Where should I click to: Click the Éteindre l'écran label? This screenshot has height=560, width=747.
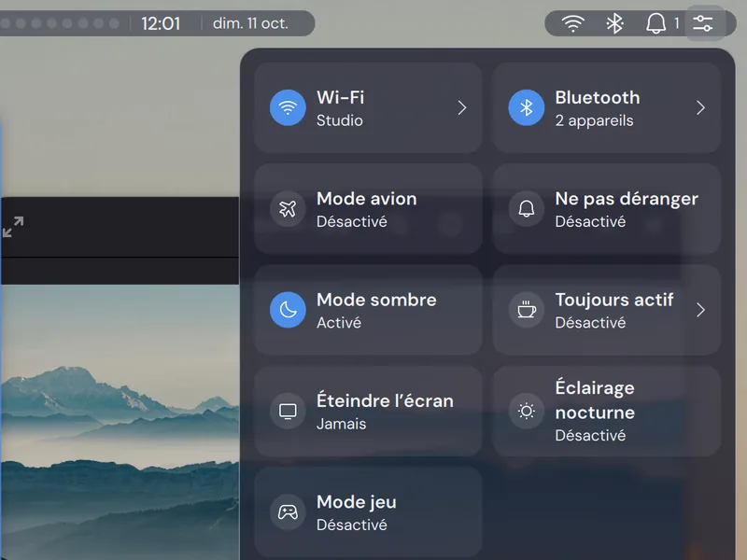pos(385,401)
